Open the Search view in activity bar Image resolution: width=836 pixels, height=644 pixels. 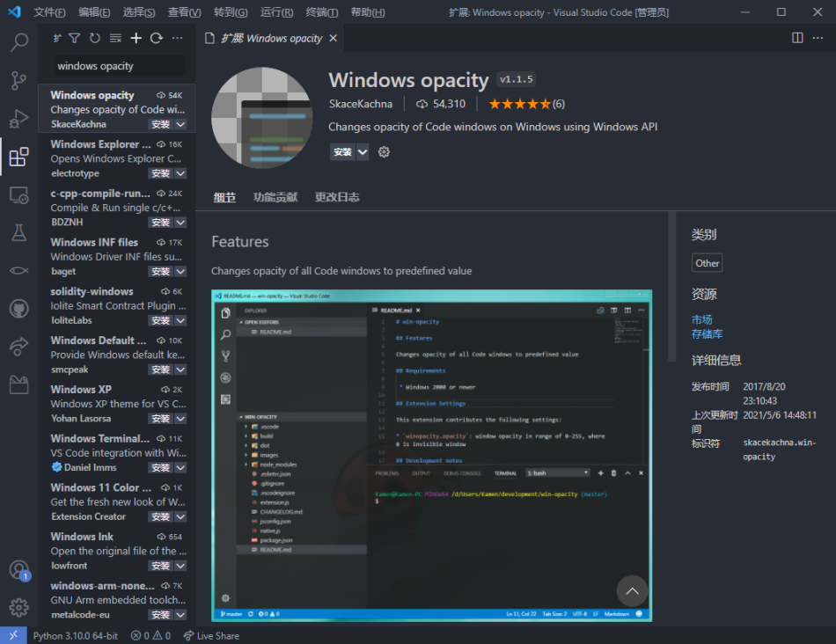[x=19, y=42]
